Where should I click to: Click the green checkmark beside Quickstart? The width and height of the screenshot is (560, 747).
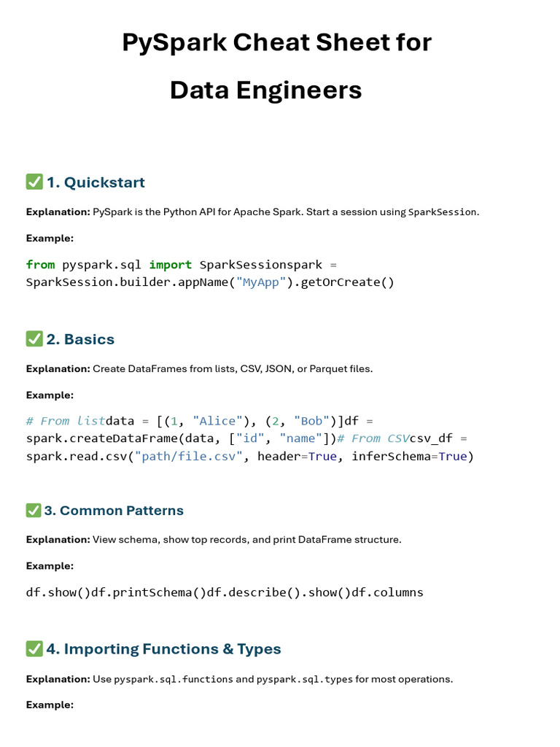(x=34, y=182)
